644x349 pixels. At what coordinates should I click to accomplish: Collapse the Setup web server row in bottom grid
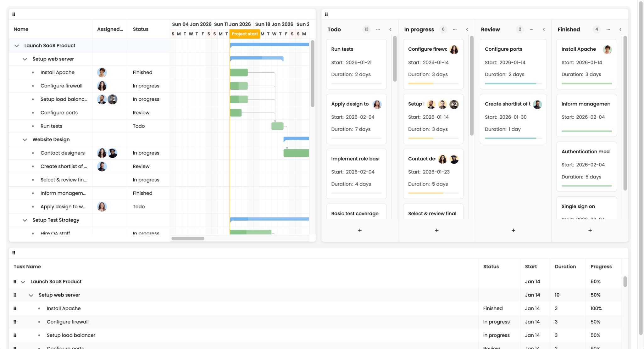coord(31,295)
